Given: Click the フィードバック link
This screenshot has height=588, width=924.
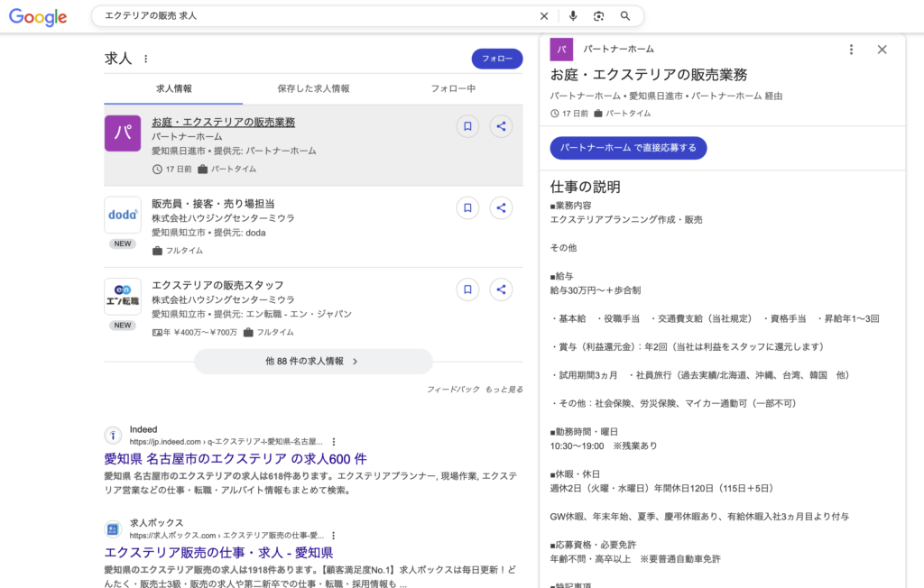Looking at the screenshot, I should coord(453,390).
